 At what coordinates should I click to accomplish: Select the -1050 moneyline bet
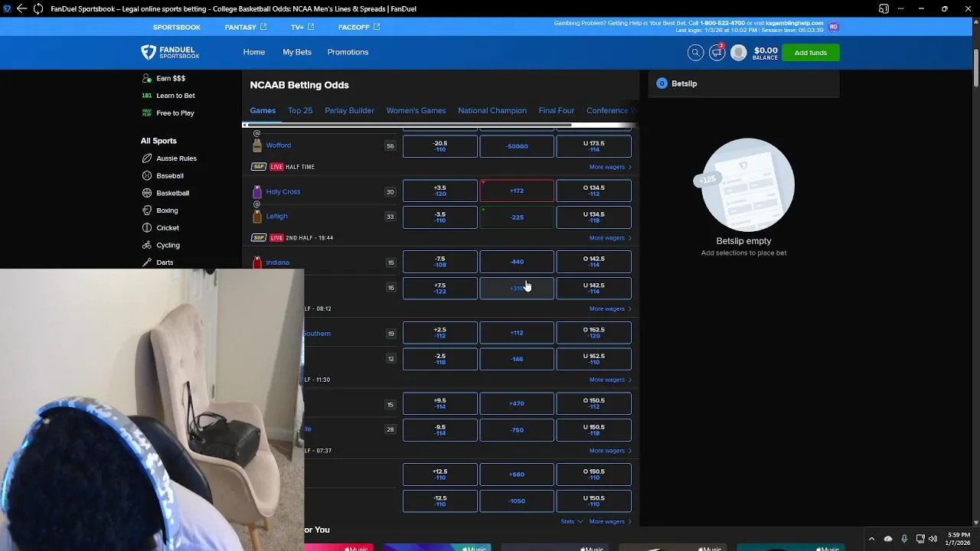coord(517,501)
